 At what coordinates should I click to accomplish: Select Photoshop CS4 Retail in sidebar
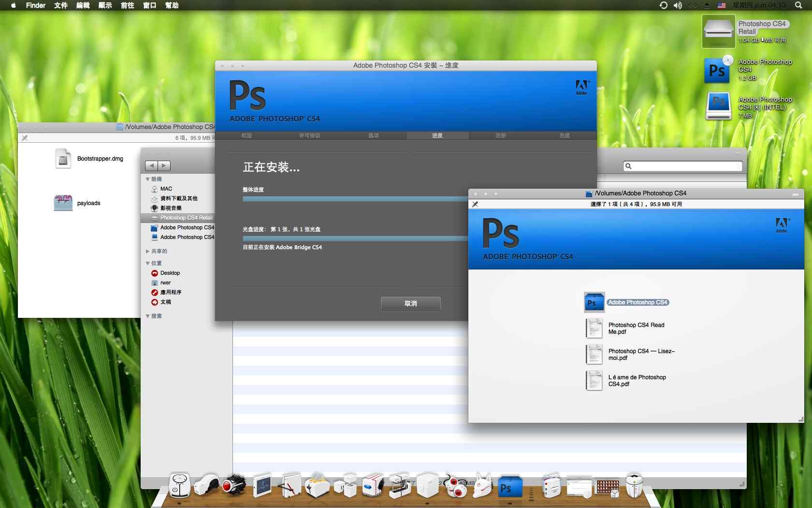coord(178,218)
